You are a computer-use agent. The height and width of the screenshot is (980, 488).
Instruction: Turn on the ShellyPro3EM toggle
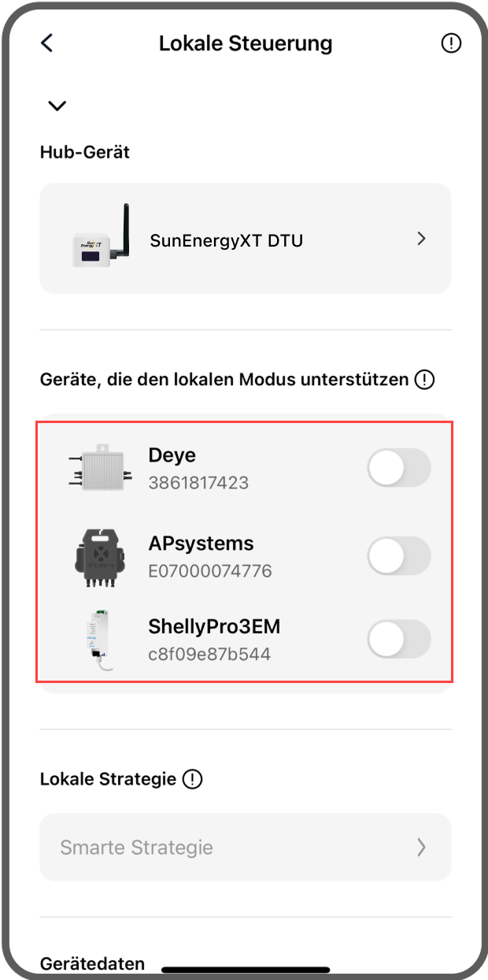coord(399,640)
